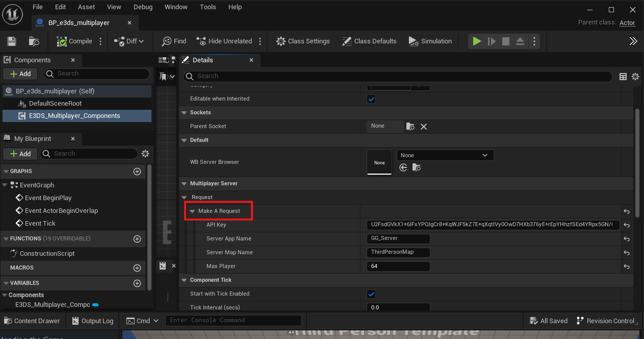The height and width of the screenshot is (339, 644).
Task: Click the Browse to asset icon in toolbar
Action: 34,41
